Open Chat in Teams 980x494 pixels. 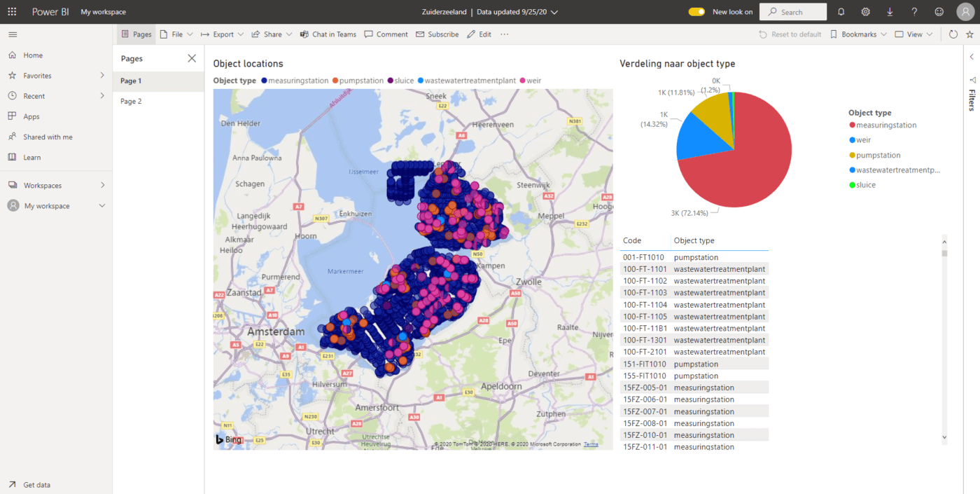328,34
